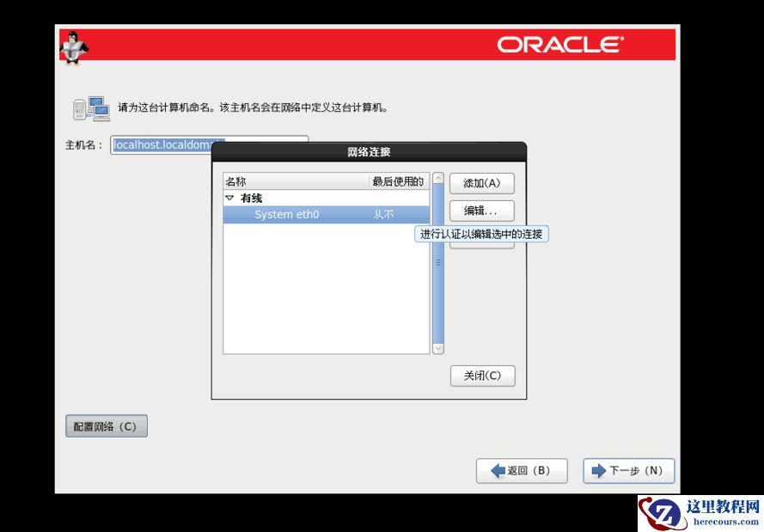
Task: Click the Oracle penguin mascot icon
Action: 74,47
